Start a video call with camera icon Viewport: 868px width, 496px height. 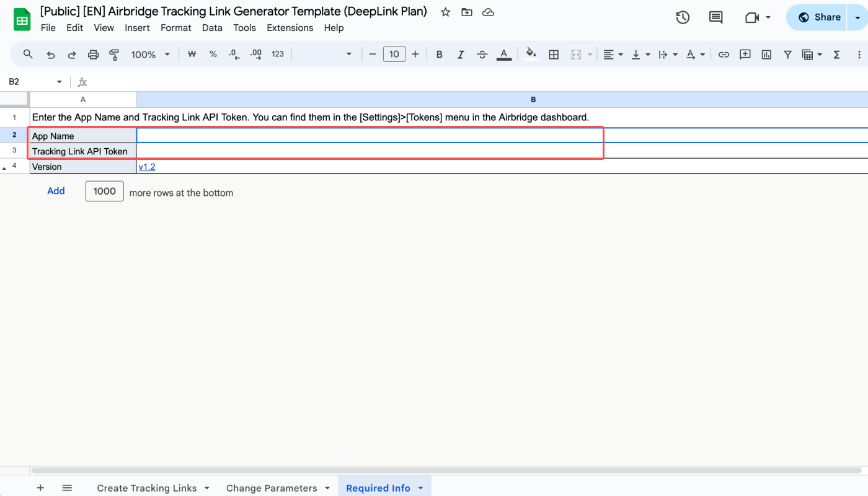752,17
